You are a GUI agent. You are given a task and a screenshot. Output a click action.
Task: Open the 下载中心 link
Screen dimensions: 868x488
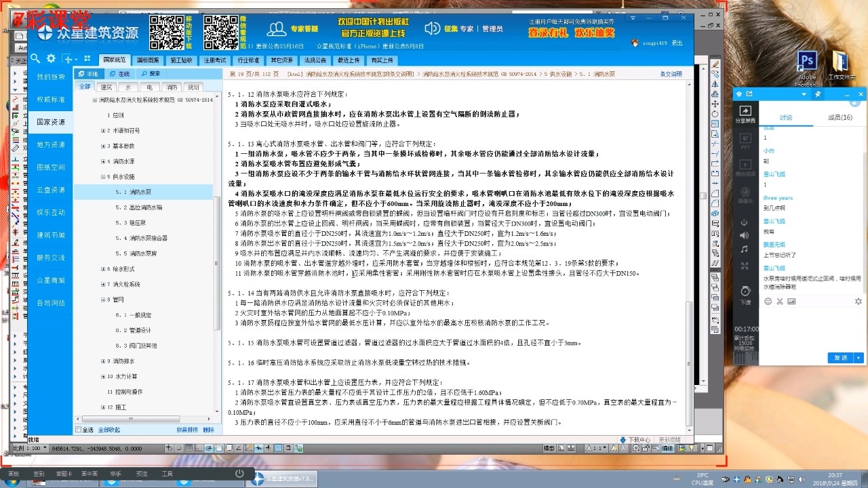(635, 439)
